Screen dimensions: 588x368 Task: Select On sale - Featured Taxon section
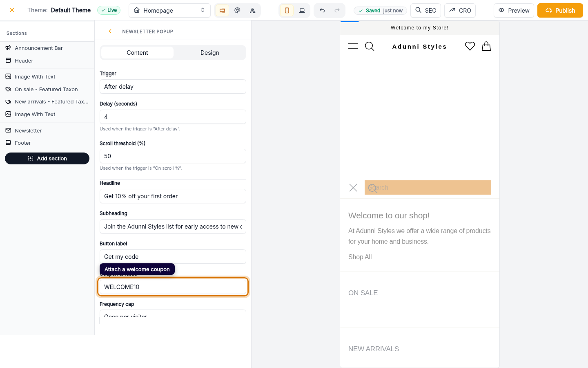pos(47,89)
